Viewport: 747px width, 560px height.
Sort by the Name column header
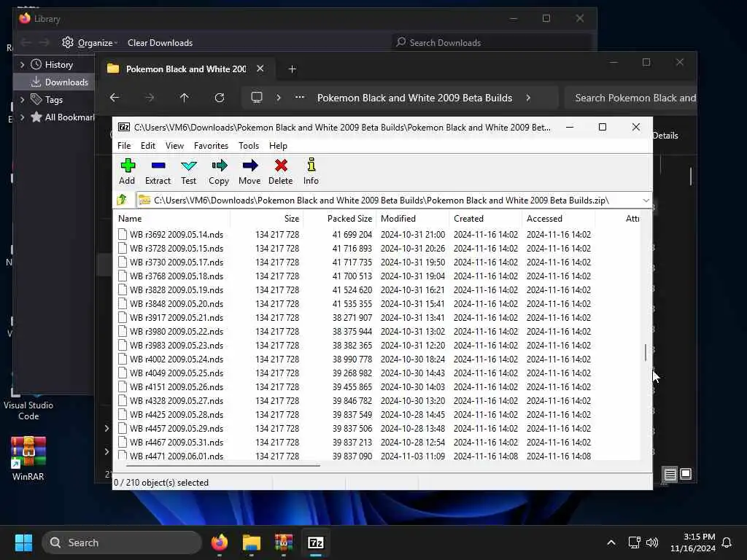pyautogui.click(x=172, y=219)
